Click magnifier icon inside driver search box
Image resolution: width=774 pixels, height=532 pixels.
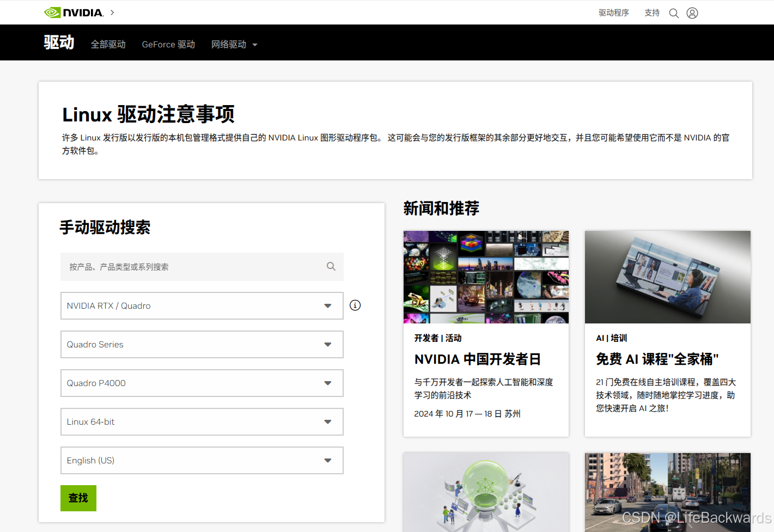(x=331, y=266)
